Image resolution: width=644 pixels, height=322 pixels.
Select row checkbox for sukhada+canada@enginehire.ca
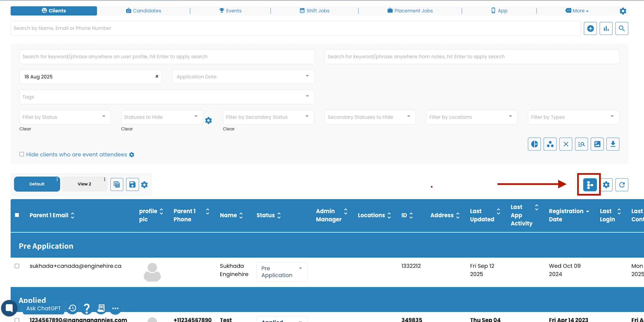coord(17,266)
